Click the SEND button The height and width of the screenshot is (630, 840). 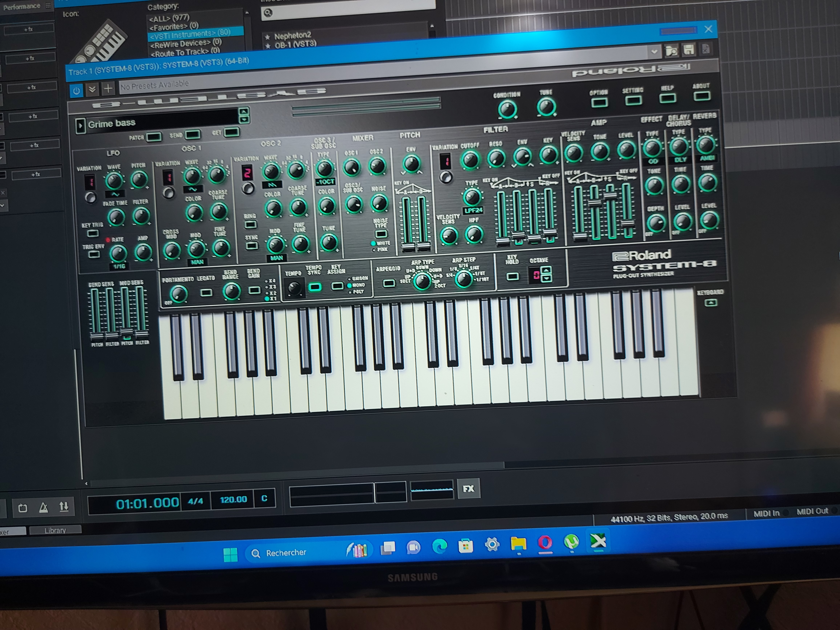[x=193, y=134]
